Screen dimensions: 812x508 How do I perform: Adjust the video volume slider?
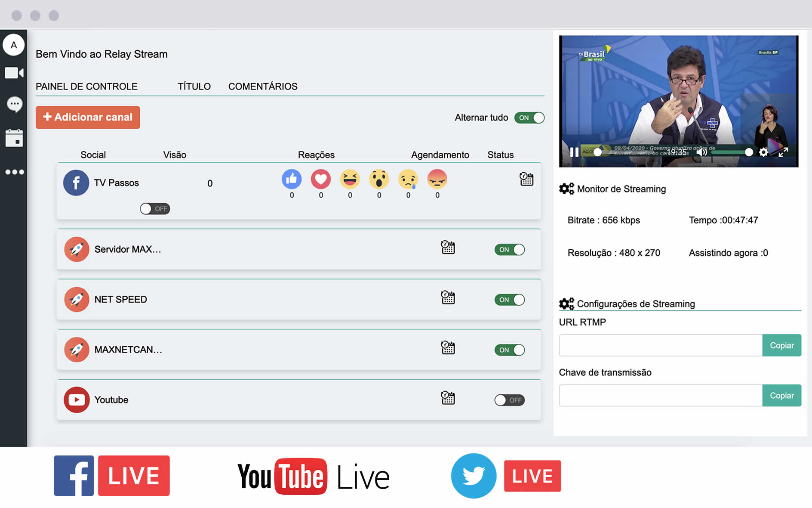[x=731, y=152]
